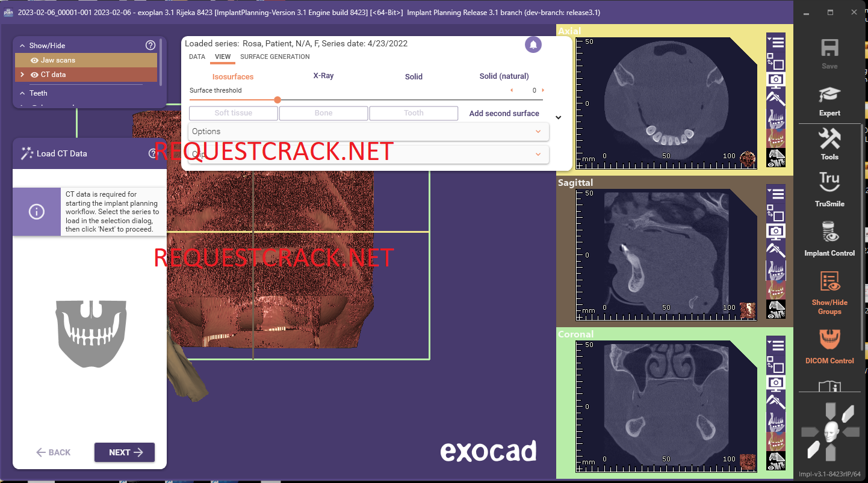Click the NEXT button to proceed
This screenshot has height=483, width=868.
125,452
